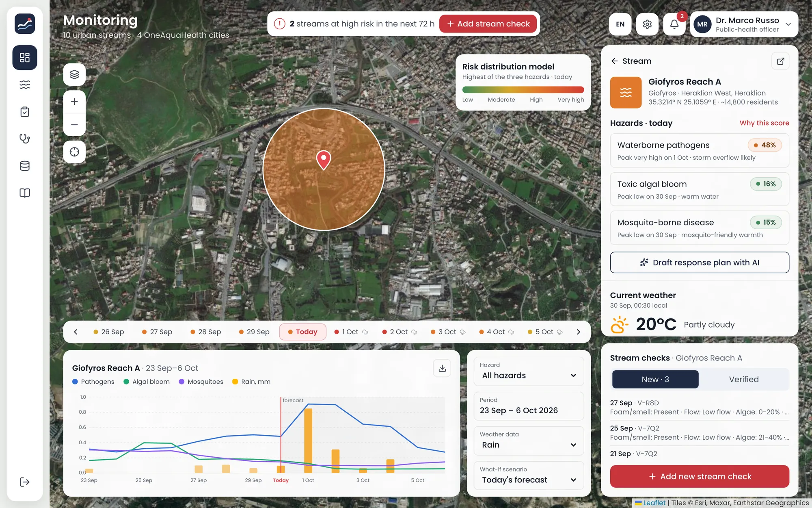Click the Add stream check button
This screenshot has width=812, height=508.
[488, 24]
